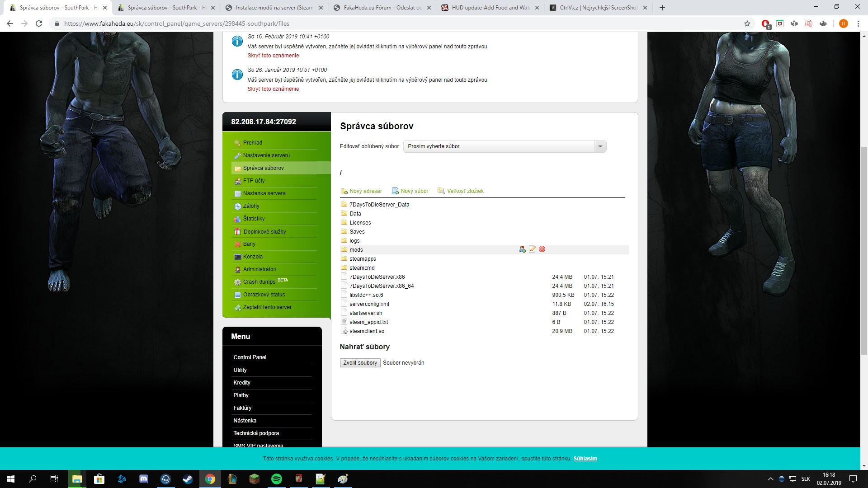
Task: Select Nastavenie serveru in sidebar menu
Action: [266, 155]
